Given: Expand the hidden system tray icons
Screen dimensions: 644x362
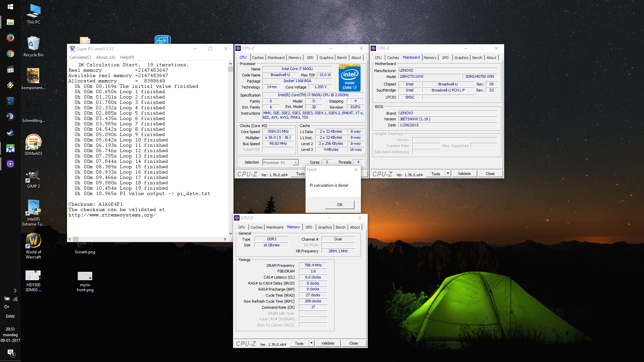Looking at the screenshot, I should [x=15, y=291].
